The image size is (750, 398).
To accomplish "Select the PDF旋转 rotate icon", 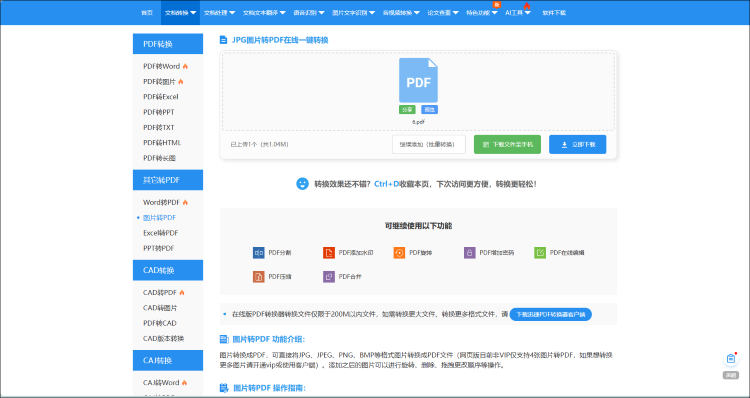I will [x=399, y=253].
